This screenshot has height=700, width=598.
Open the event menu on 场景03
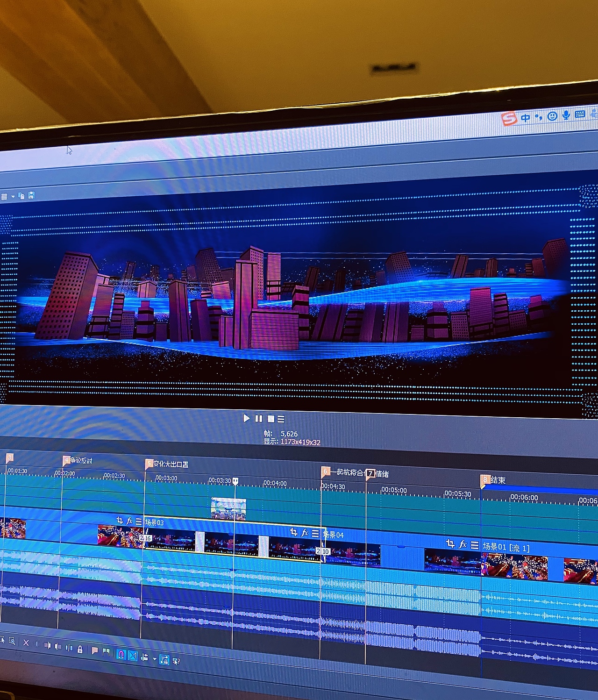(x=139, y=521)
